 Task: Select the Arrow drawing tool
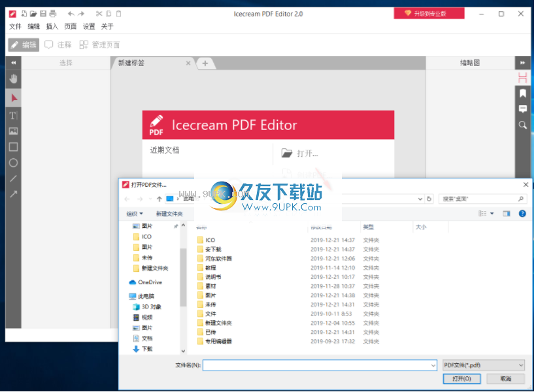click(x=13, y=195)
